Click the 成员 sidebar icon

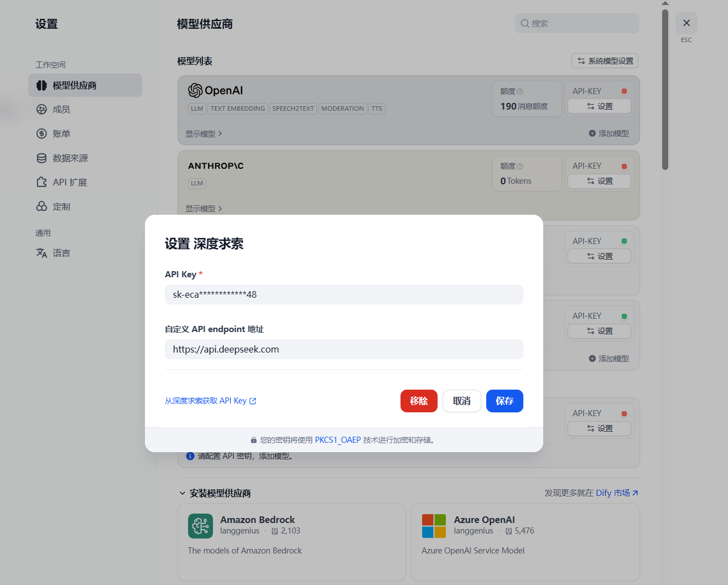coord(41,109)
